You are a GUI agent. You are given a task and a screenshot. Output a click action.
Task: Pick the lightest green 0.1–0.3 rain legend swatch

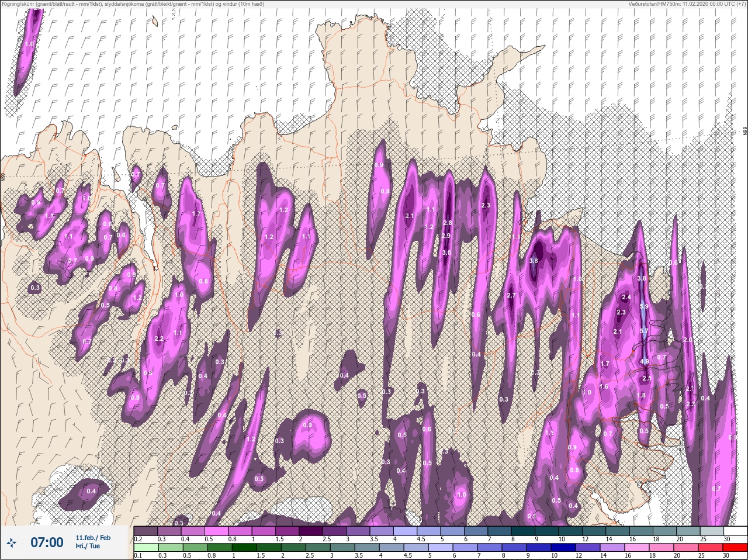pos(146,548)
